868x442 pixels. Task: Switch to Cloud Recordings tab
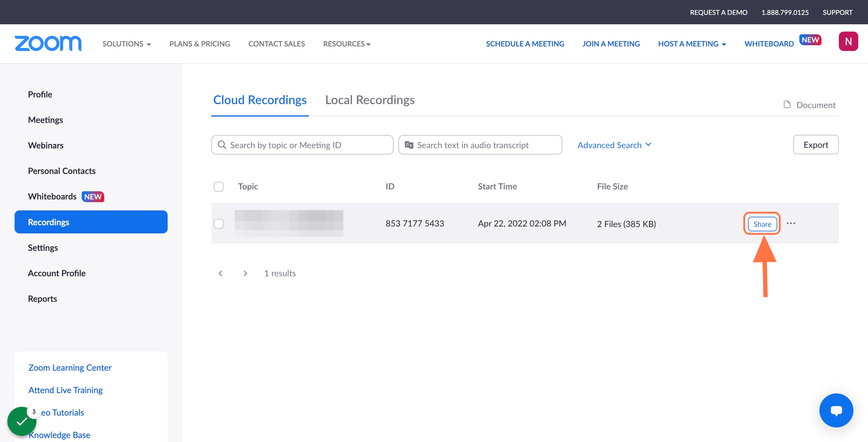coord(260,100)
